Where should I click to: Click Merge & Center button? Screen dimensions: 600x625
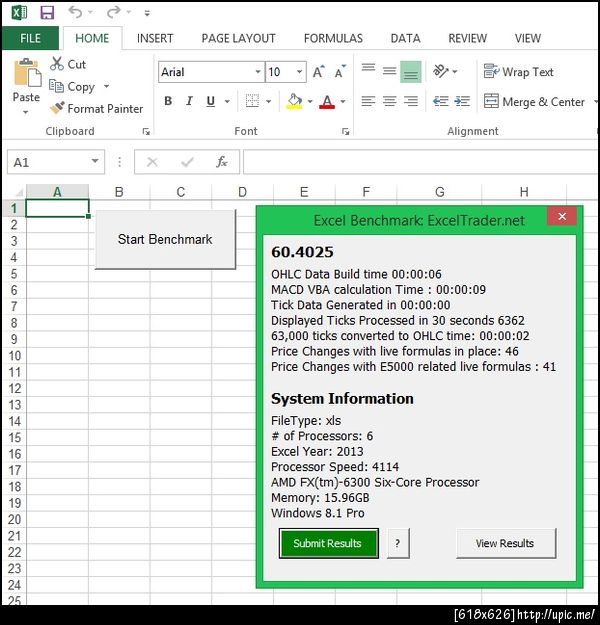534,102
